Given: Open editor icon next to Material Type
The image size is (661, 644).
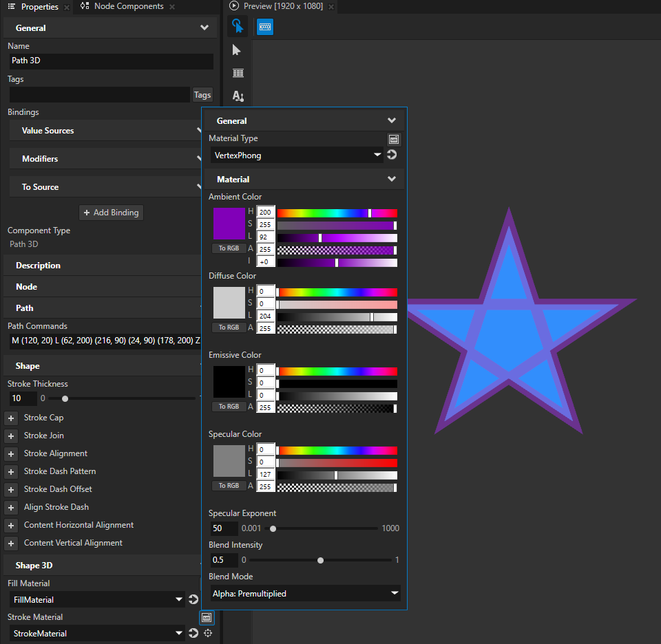Looking at the screenshot, I should coord(393,139).
